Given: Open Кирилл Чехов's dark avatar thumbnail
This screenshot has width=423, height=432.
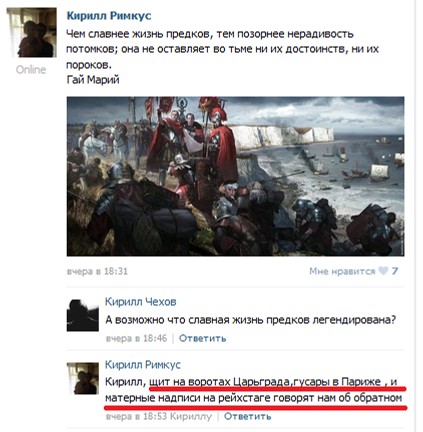Looking at the screenshot, I should click(83, 315).
